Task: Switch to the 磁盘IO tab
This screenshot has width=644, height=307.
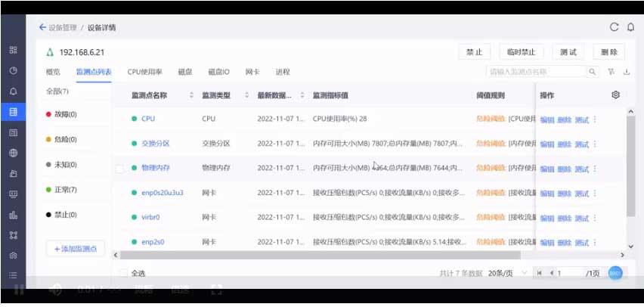Action: (x=218, y=72)
